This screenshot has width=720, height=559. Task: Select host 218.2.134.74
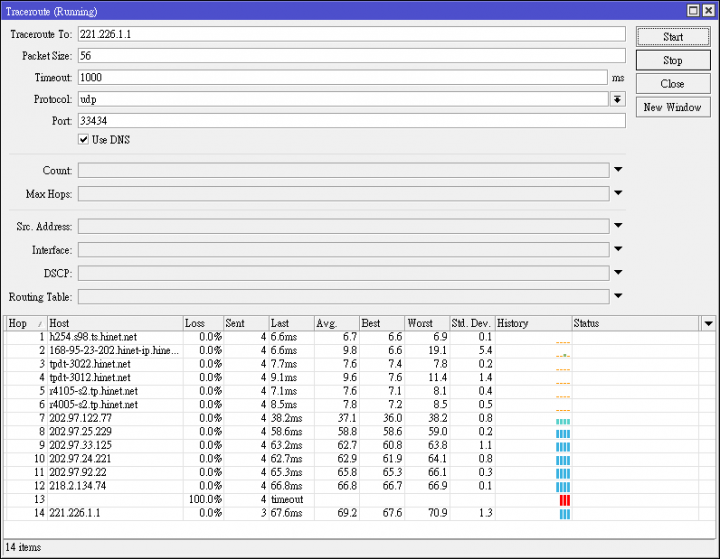point(78,486)
